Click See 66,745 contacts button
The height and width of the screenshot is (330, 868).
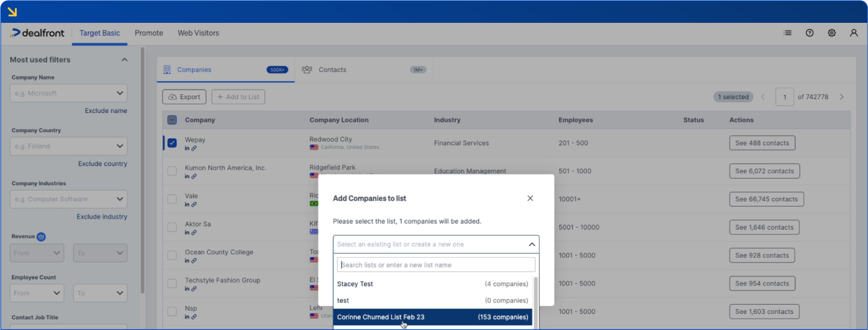click(766, 199)
